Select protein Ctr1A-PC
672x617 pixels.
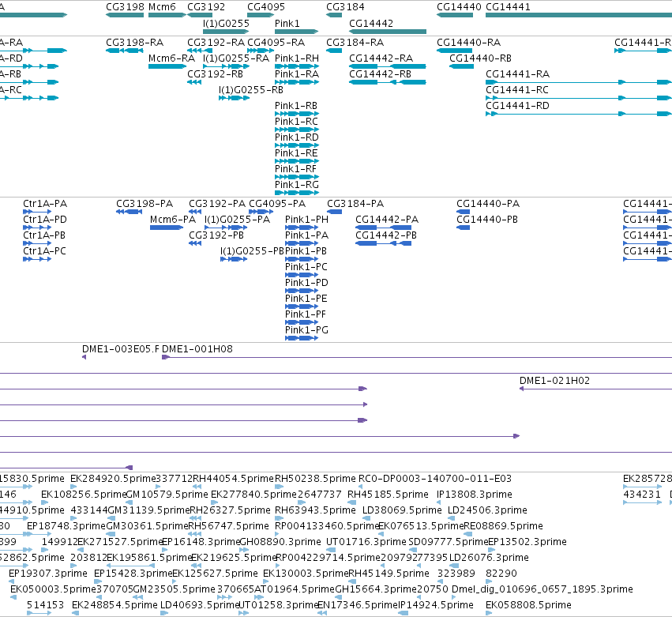(x=37, y=259)
